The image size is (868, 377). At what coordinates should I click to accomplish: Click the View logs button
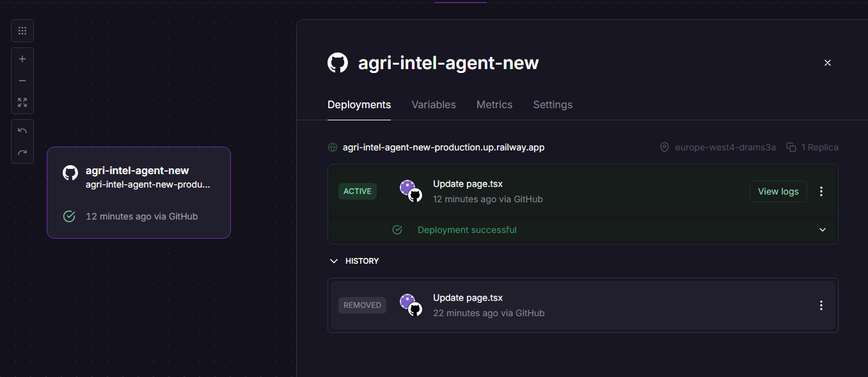point(778,191)
